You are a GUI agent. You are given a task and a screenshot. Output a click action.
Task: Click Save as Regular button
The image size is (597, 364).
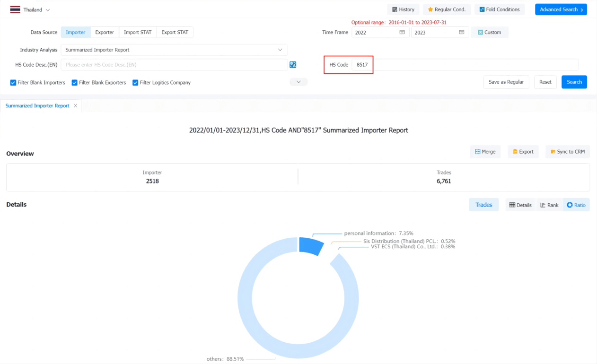[506, 82]
